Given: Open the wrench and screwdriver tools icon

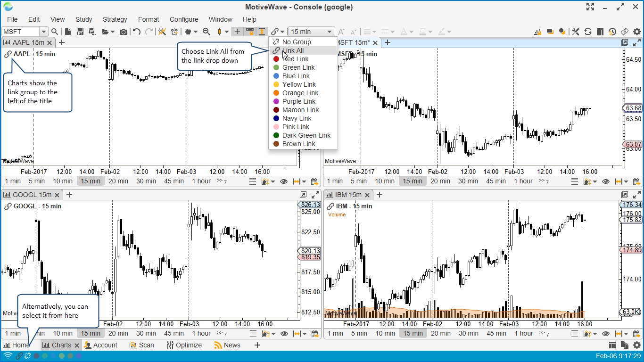Looking at the screenshot, I should [576, 32].
